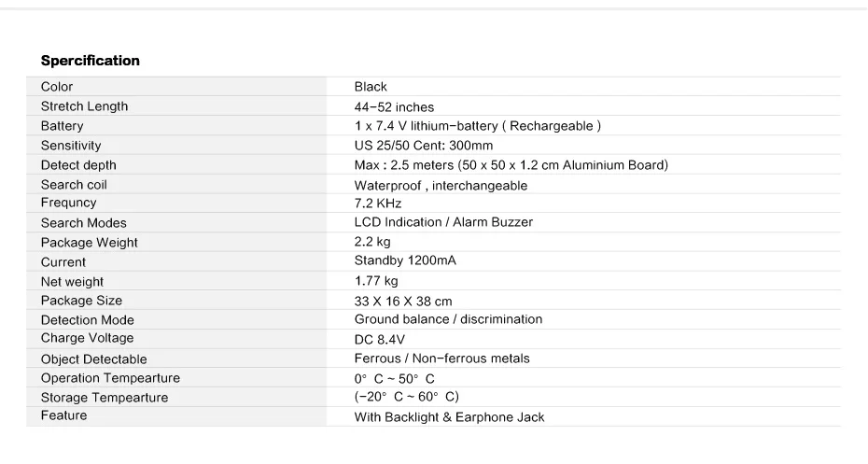
Task: Select the Color row label
Action: pyautogui.click(x=57, y=87)
